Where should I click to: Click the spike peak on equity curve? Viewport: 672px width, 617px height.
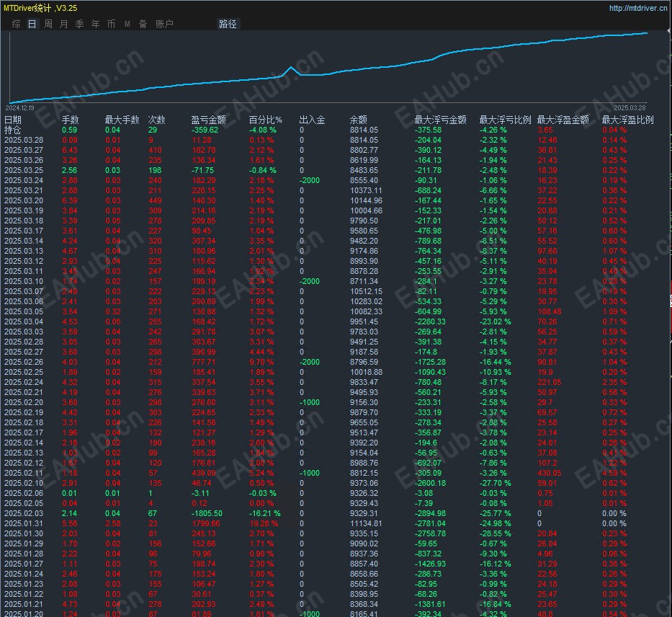point(291,67)
